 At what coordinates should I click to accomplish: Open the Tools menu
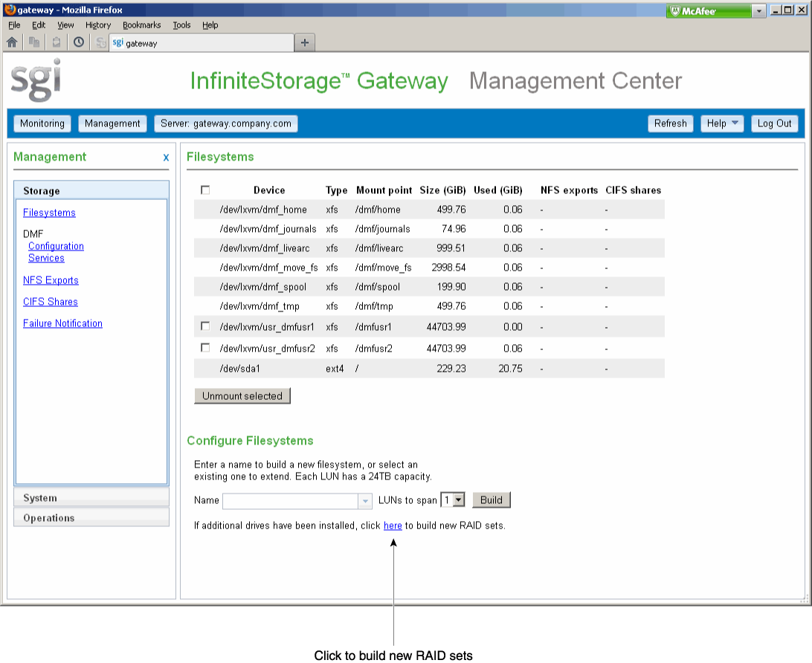(x=181, y=25)
